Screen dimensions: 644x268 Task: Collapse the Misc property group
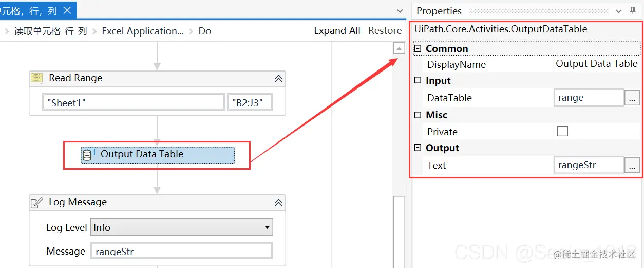[418, 115]
